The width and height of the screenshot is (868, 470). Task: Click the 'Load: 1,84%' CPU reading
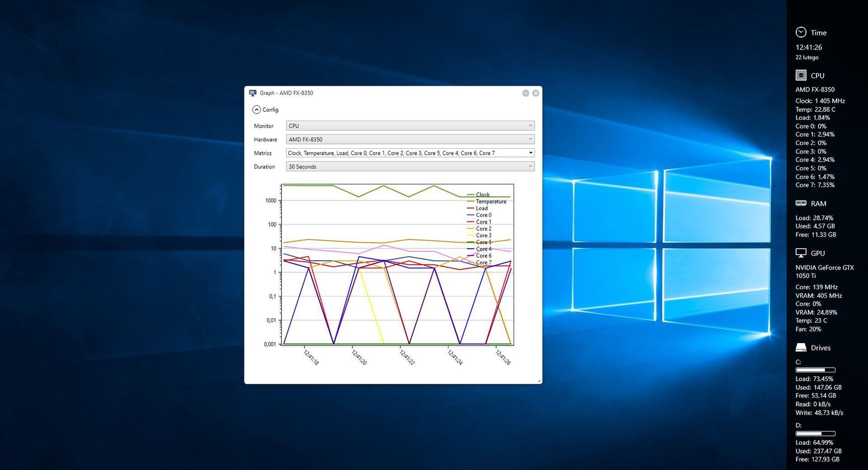coord(812,117)
